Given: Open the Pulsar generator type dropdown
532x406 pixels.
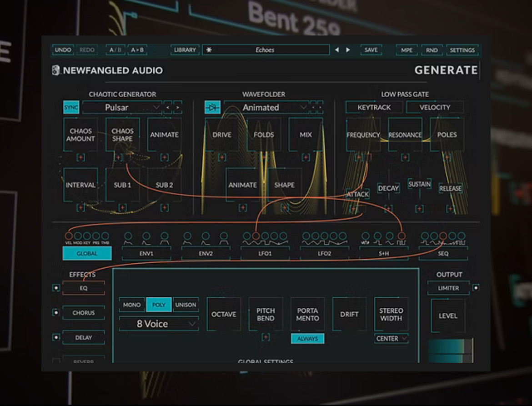Looking at the screenshot, I should (x=122, y=108).
